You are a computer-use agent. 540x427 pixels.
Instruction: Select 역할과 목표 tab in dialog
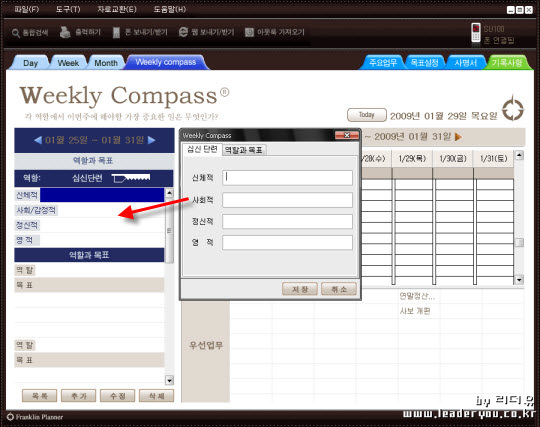(244, 150)
